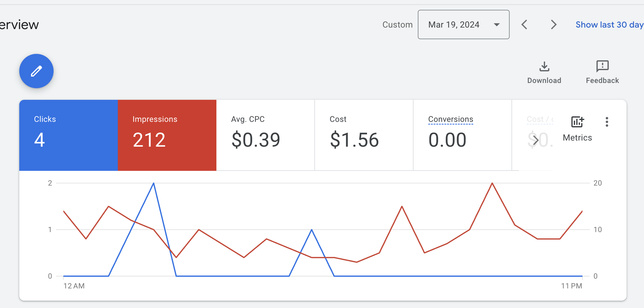This screenshot has width=644, height=308.
Task: Click the Show last 30 days link
Action: point(609,24)
